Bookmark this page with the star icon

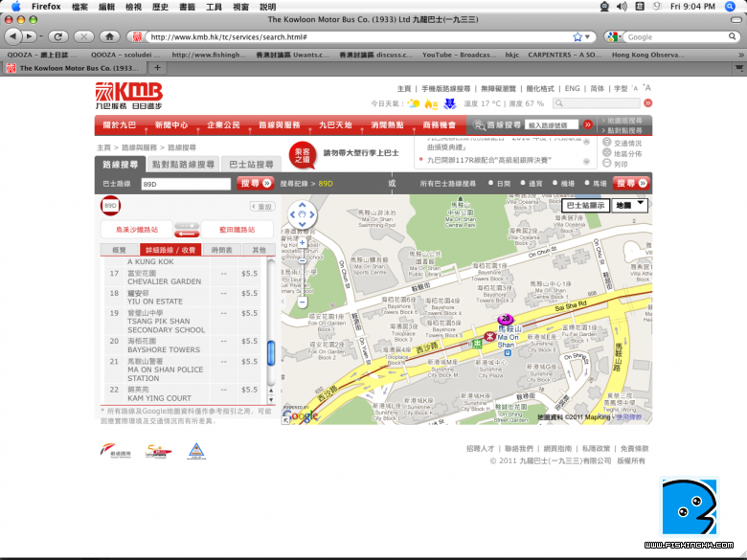(577, 36)
